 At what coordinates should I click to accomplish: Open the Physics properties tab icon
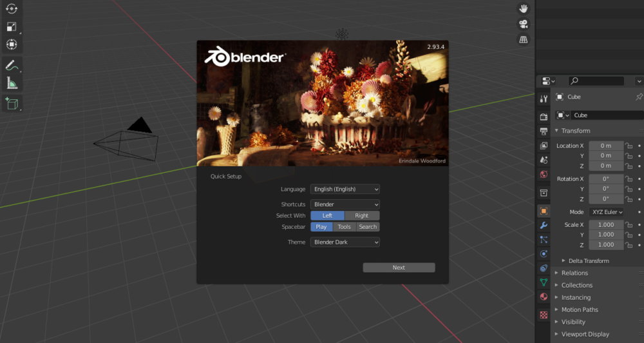coord(544,254)
